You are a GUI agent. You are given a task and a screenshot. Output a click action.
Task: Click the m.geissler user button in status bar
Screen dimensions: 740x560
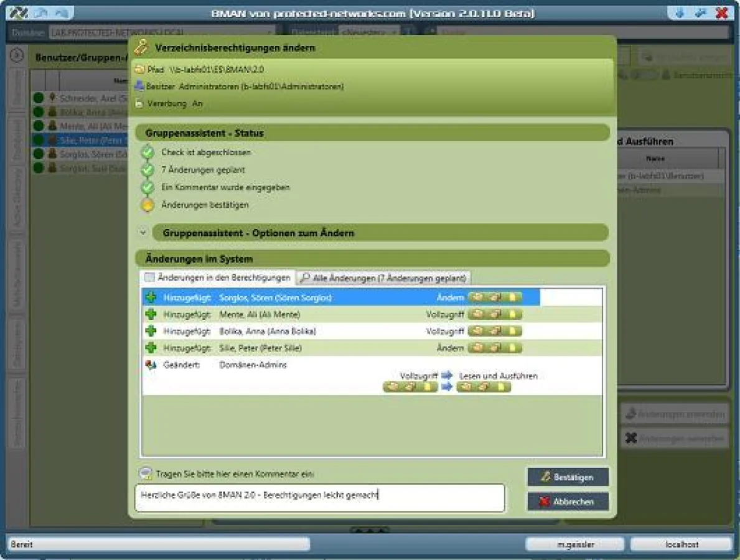click(x=574, y=544)
